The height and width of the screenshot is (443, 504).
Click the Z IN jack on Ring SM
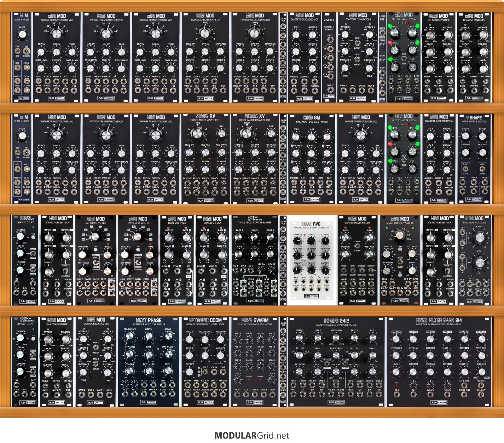coord(320,182)
